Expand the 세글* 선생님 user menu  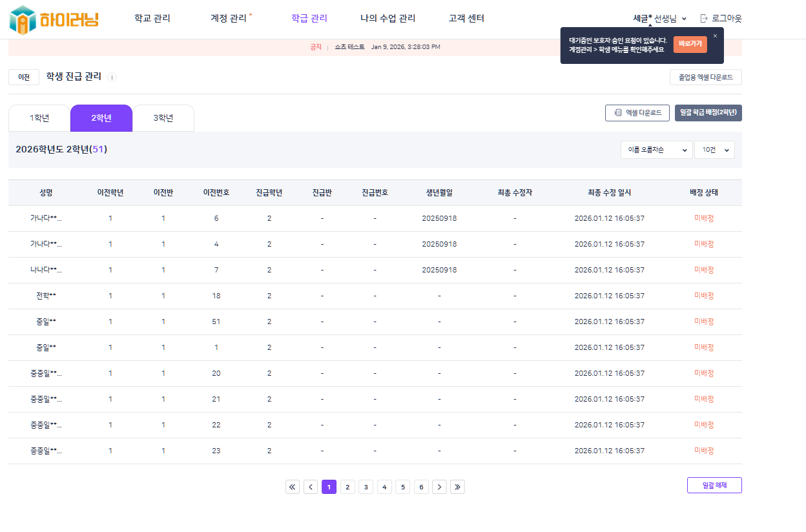(x=659, y=19)
